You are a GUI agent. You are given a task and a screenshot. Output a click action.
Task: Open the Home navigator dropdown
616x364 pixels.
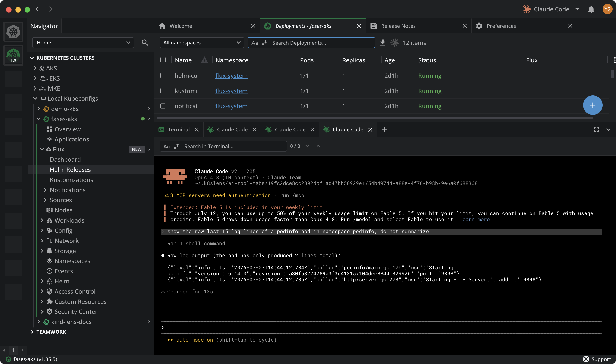point(83,43)
